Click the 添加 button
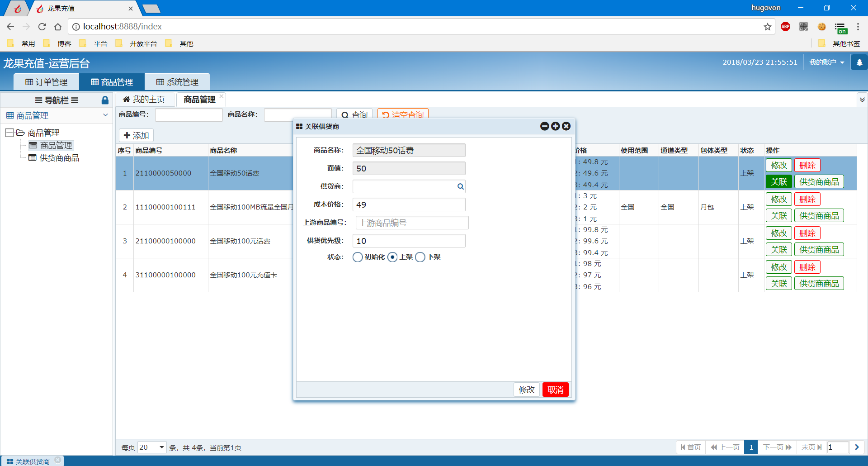The height and width of the screenshot is (466, 868). [x=137, y=135]
